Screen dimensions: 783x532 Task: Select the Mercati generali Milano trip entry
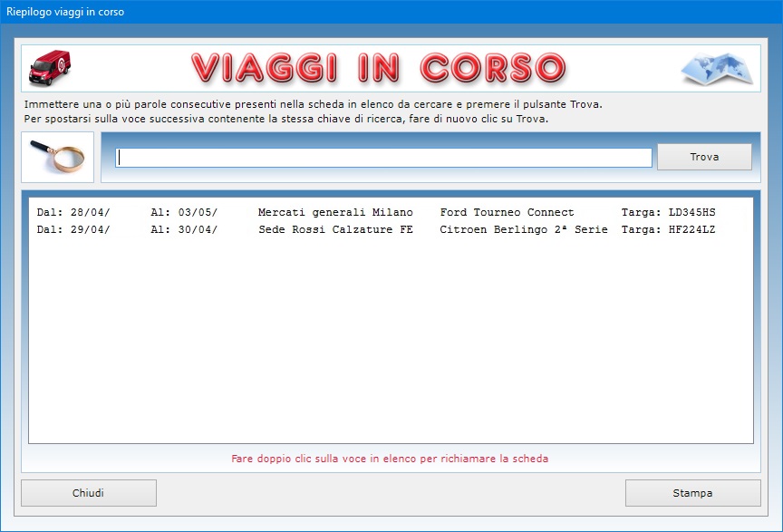(x=334, y=212)
